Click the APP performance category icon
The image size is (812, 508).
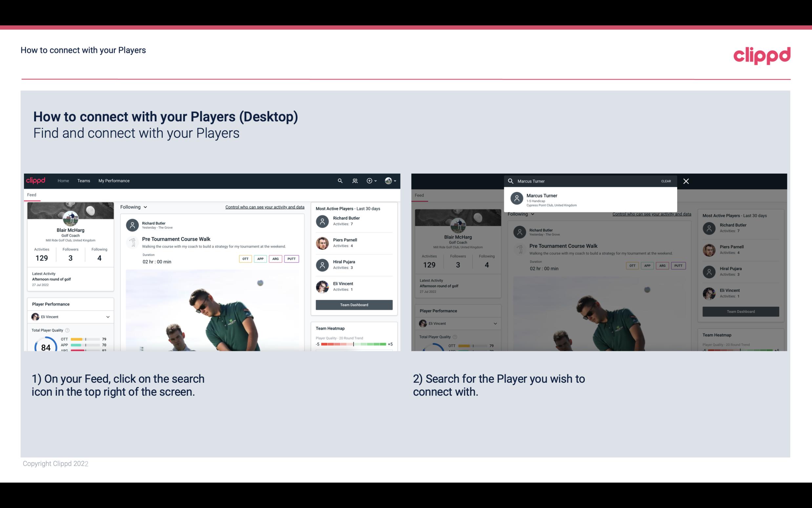coord(259,259)
